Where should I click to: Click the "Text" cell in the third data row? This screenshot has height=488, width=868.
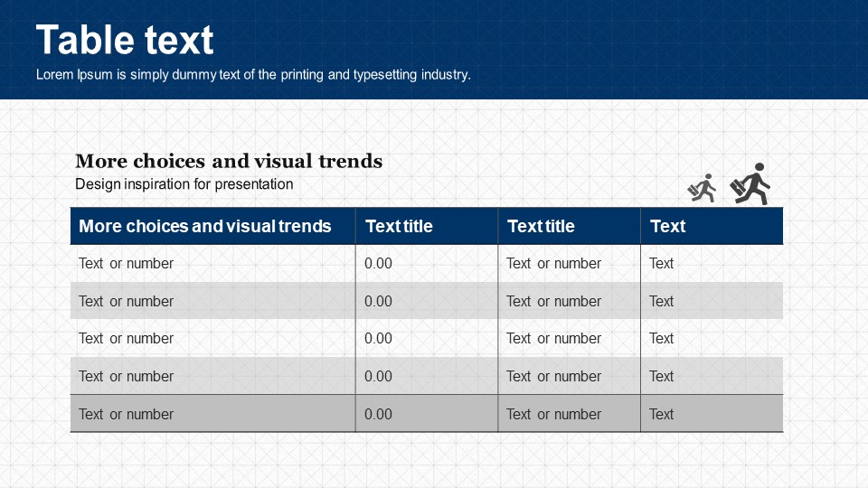pos(661,339)
